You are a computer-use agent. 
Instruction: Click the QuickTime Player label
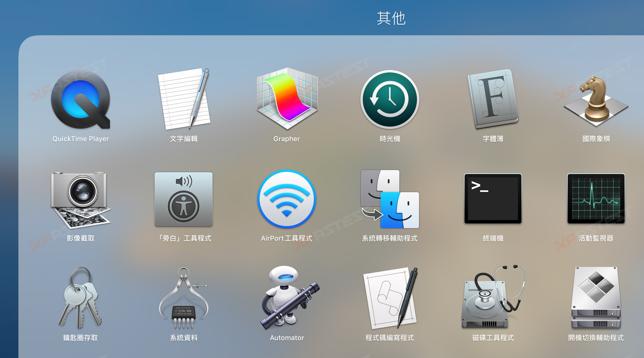(x=80, y=139)
